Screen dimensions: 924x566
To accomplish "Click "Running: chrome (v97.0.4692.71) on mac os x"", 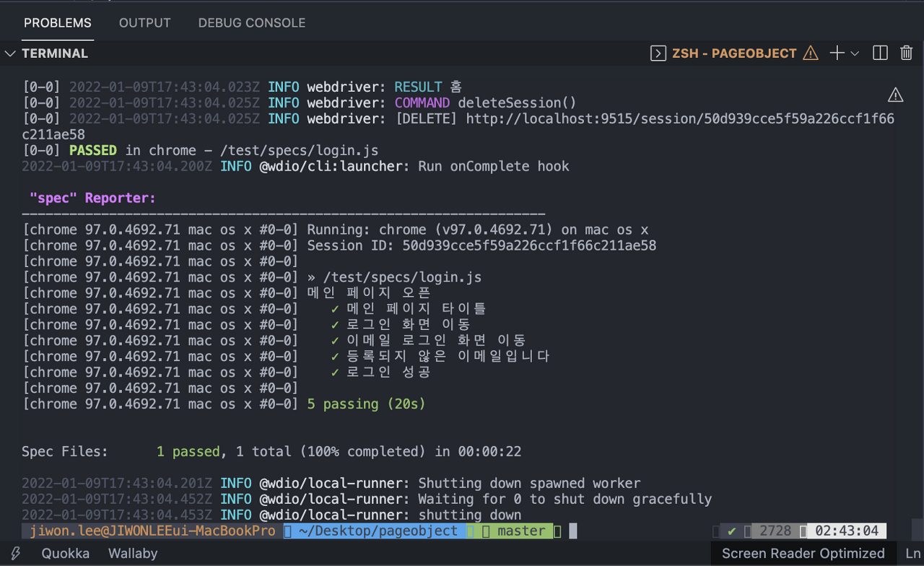I will pos(478,230).
